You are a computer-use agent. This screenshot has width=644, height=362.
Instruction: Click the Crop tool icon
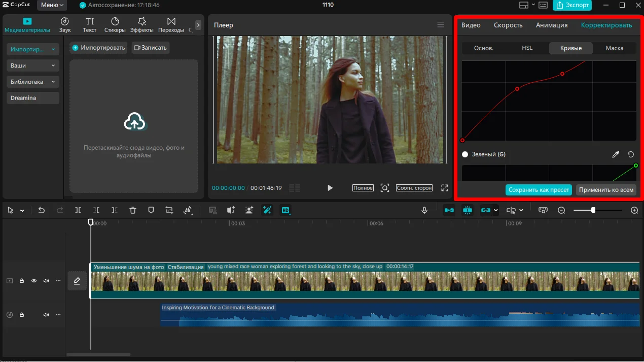tap(169, 210)
